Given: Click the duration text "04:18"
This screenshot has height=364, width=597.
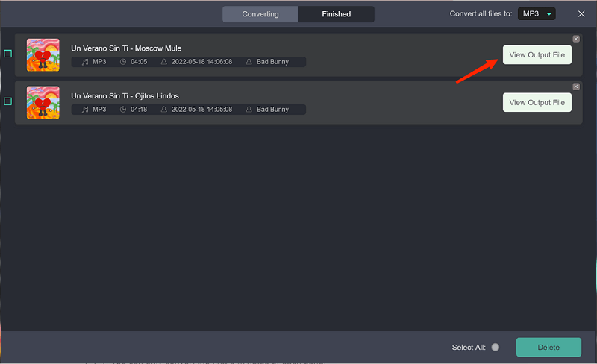Looking at the screenshot, I should pos(139,110).
